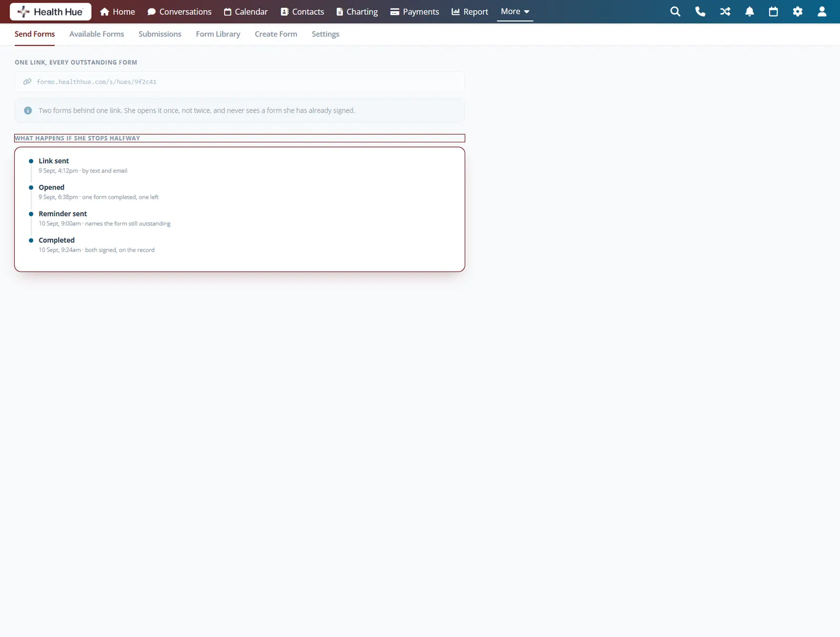Click the Health Hue logo
The image size is (840, 637).
(50, 12)
